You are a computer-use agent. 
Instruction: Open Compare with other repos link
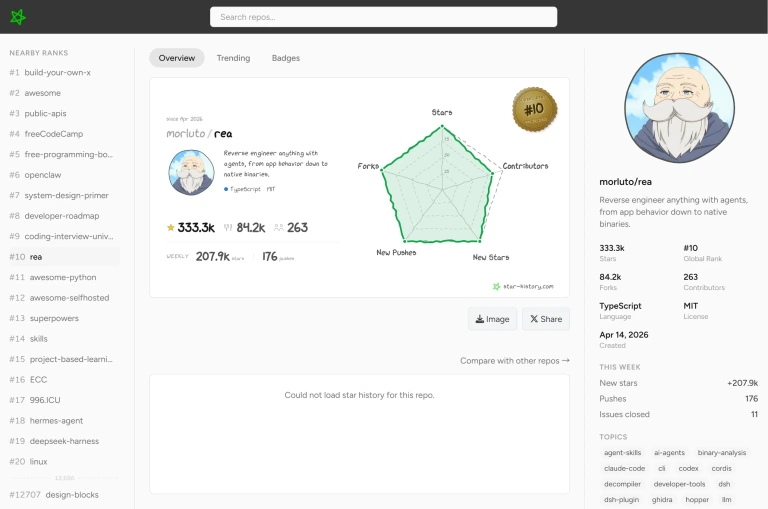click(x=515, y=361)
